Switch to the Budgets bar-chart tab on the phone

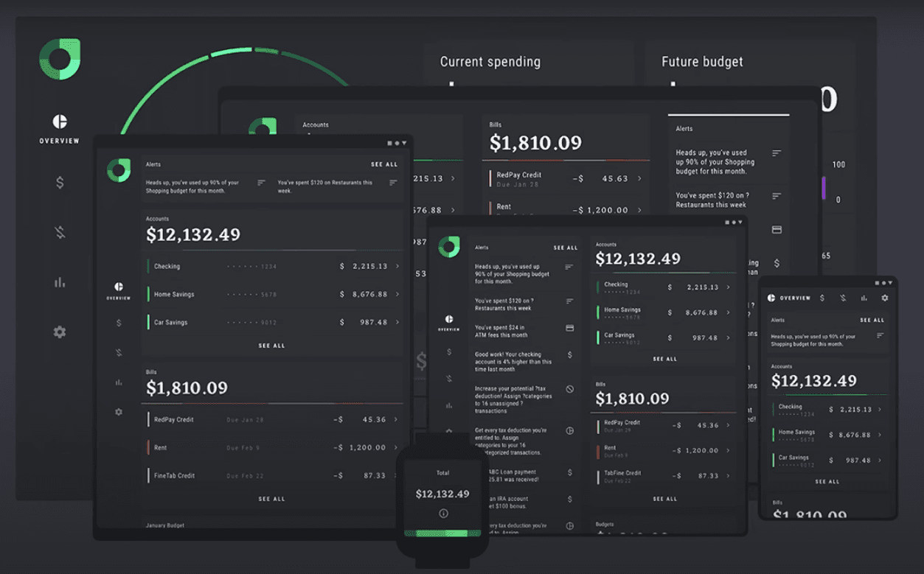tap(864, 298)
